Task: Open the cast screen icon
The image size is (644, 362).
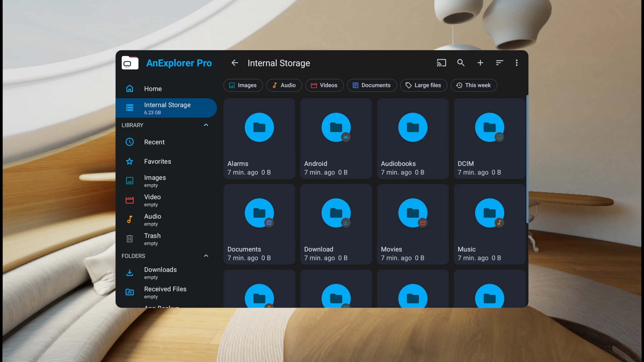Action: click(x=441, y=63)
